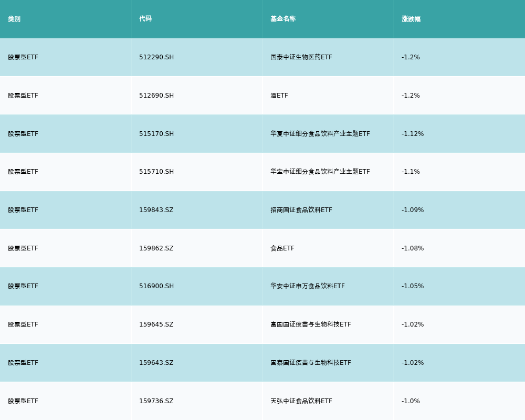Viewport: 525px width, 420px height.
Task: Click 股票型ETF in the 515710.SH row
Action: point(23,172)
